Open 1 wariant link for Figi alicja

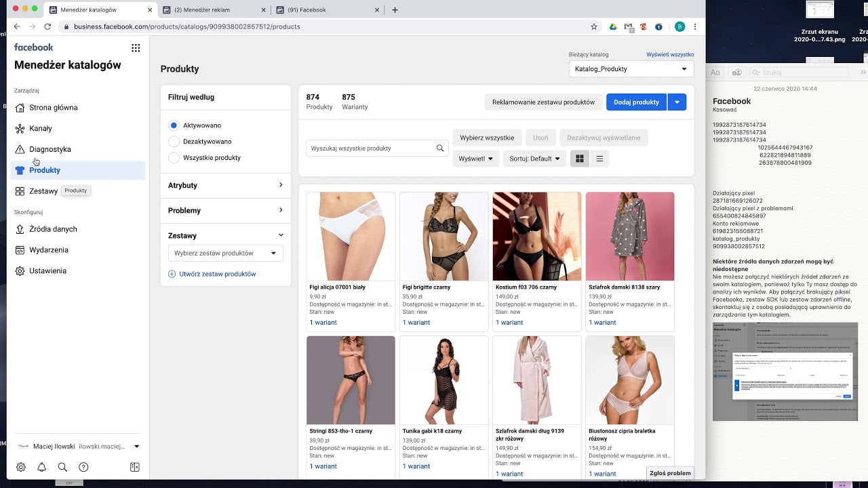tap(323, 323)
